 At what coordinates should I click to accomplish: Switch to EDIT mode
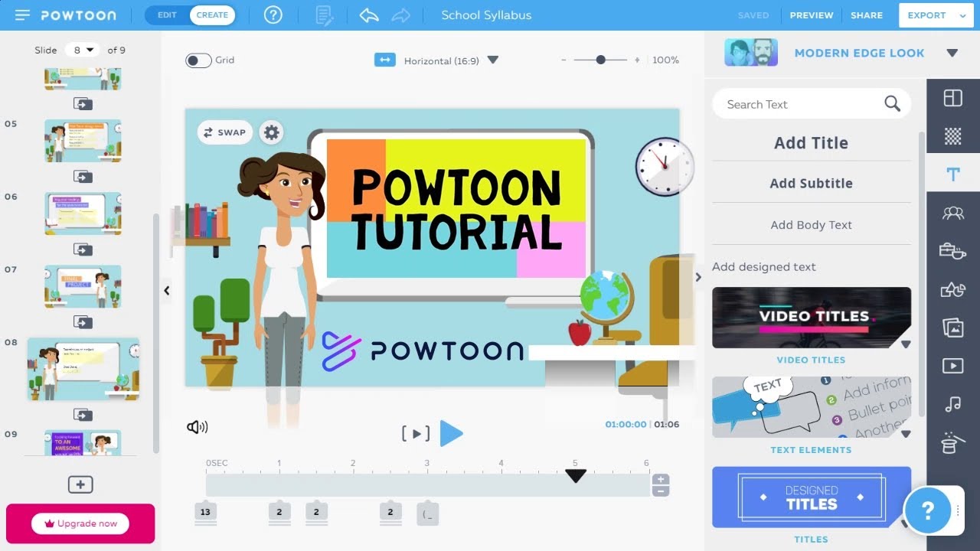[167, 15]
